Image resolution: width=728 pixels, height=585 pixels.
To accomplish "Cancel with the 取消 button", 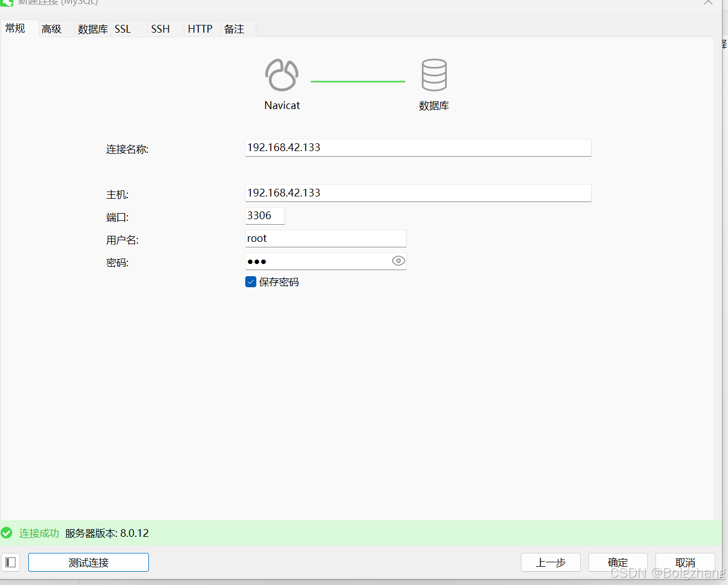I will (685, 562).
